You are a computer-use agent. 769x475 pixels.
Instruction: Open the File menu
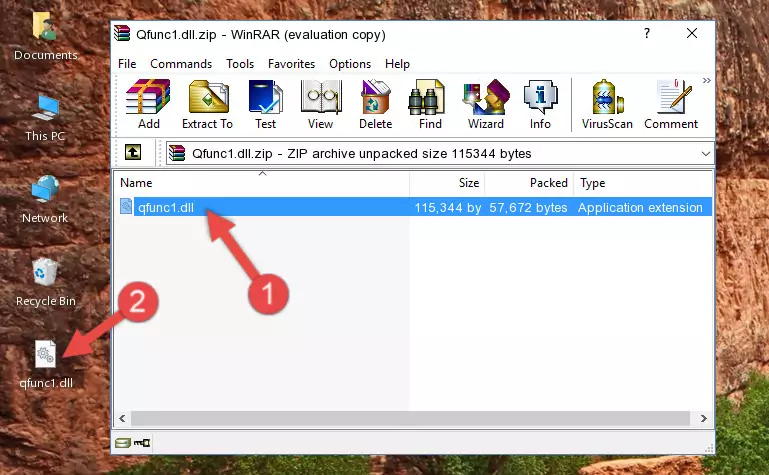point(127,64)
